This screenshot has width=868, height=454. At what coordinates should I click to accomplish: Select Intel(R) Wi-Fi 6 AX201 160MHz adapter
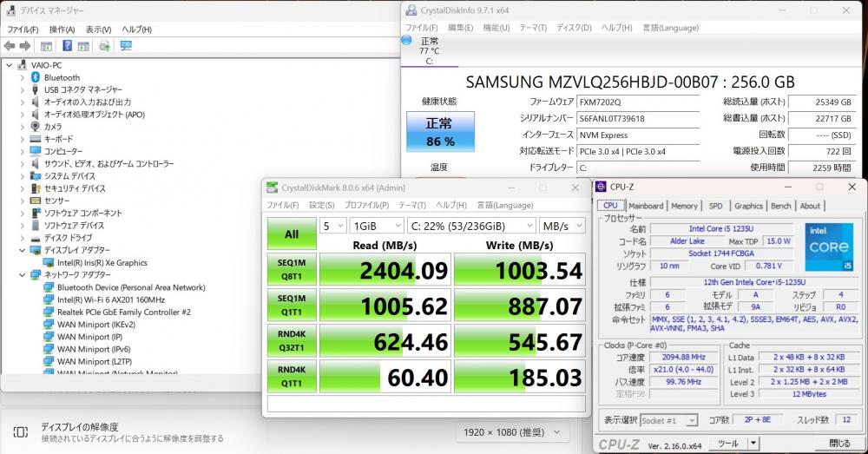click(x=111, y=300)
